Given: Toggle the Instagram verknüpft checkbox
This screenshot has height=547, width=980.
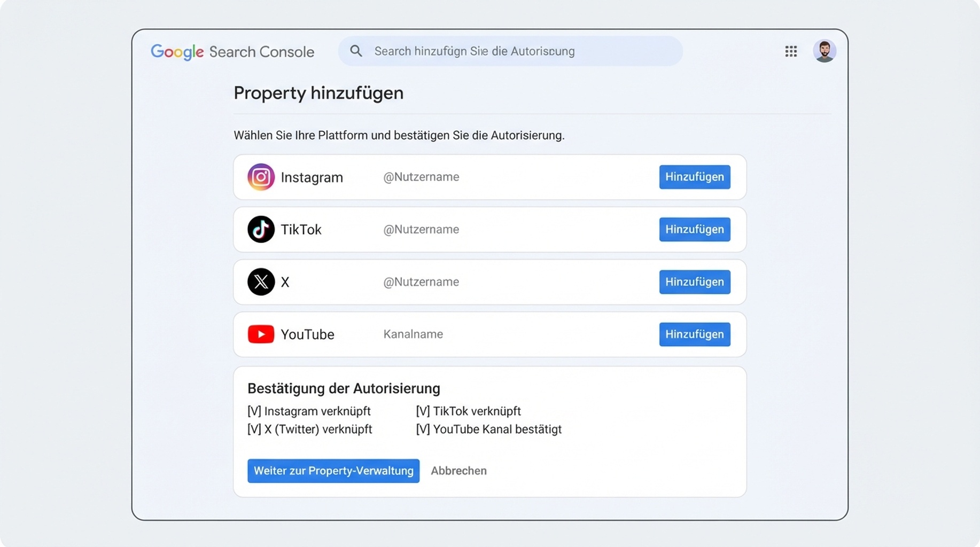Looking at the screenshot, I should pyautogui.click(x=254, y=411).
